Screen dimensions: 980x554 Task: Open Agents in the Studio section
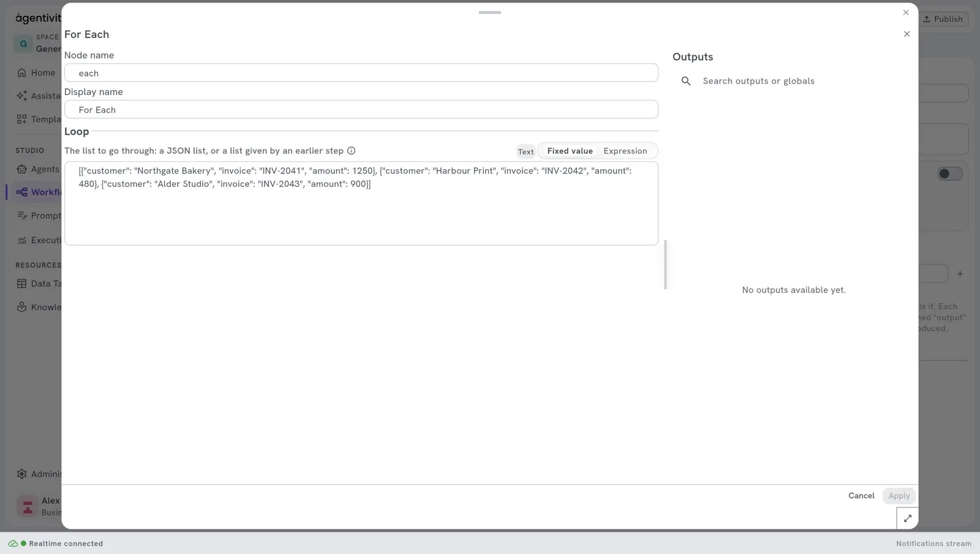pyautogui.click(x=38, y=169)
